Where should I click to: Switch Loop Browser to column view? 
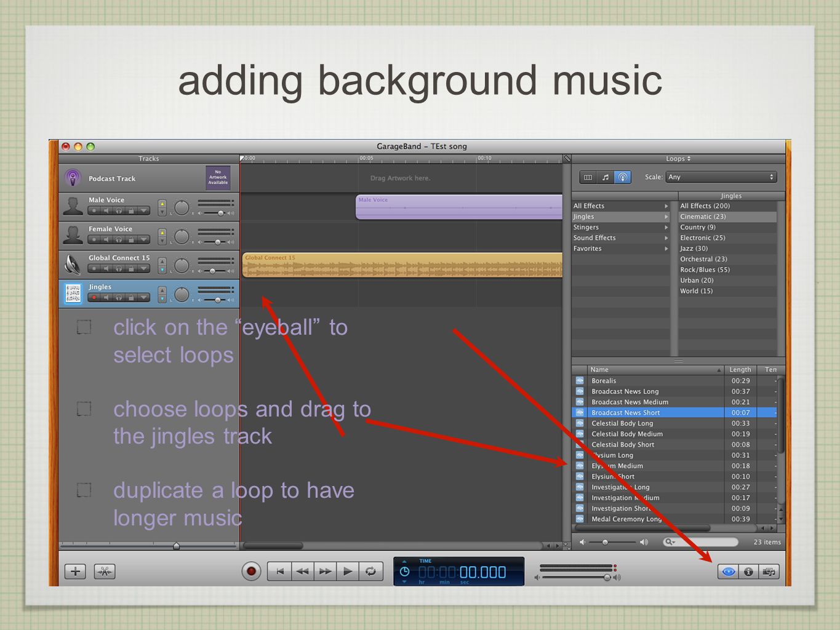[x=588, y=177]
